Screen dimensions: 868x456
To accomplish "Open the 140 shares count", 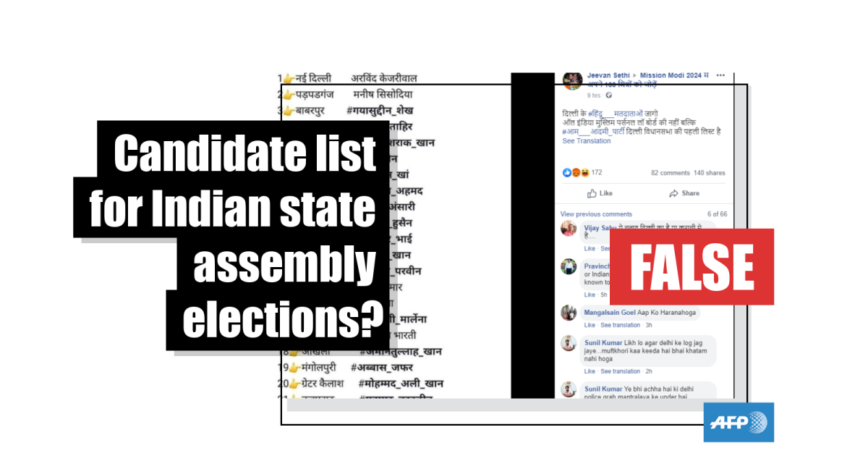I will click(710, 173).
